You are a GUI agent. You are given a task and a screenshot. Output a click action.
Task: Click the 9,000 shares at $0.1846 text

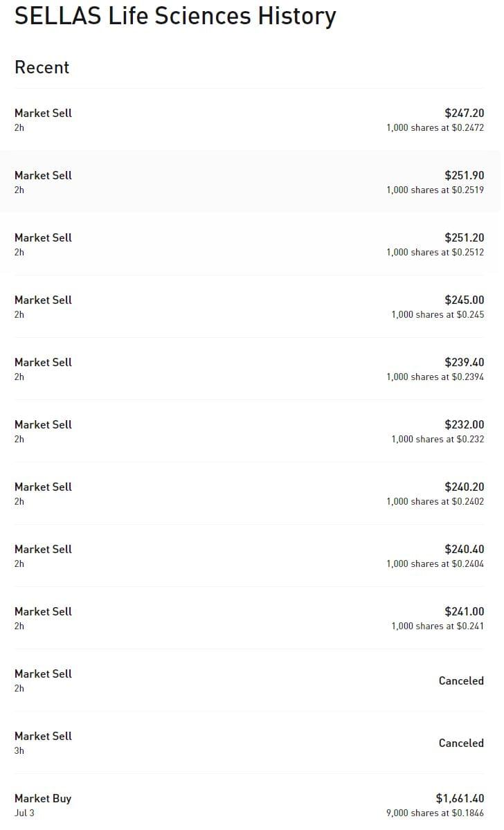coord(435,813)
